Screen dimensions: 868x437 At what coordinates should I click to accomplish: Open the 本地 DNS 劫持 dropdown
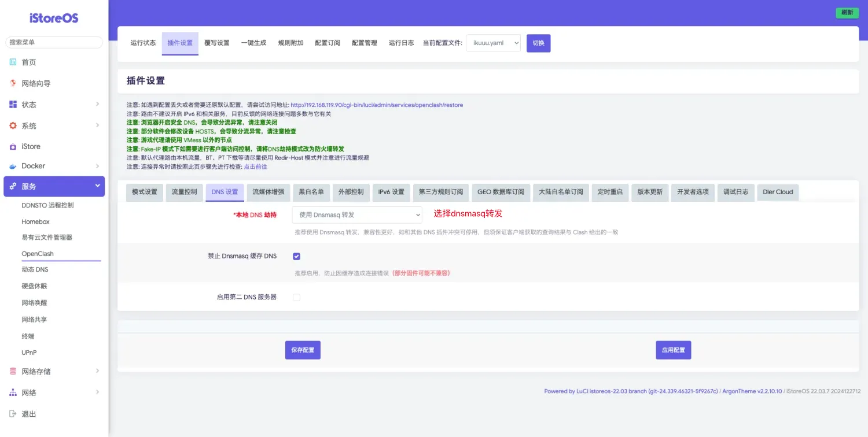[x=357, y=214]
